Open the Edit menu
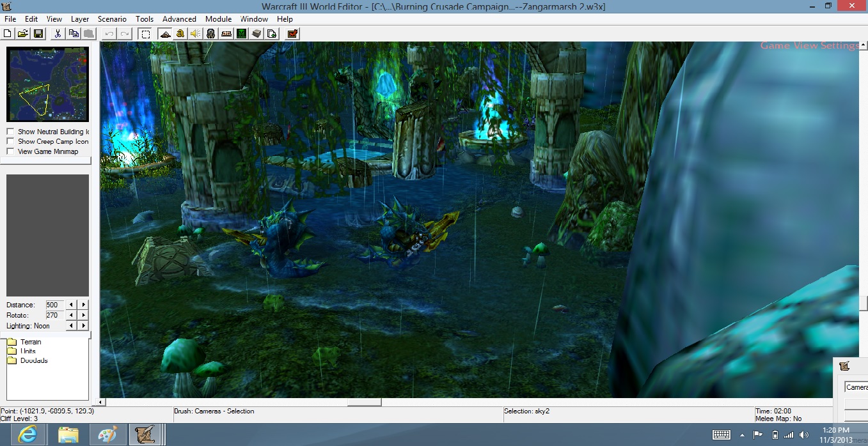 (x=31, y=19)
